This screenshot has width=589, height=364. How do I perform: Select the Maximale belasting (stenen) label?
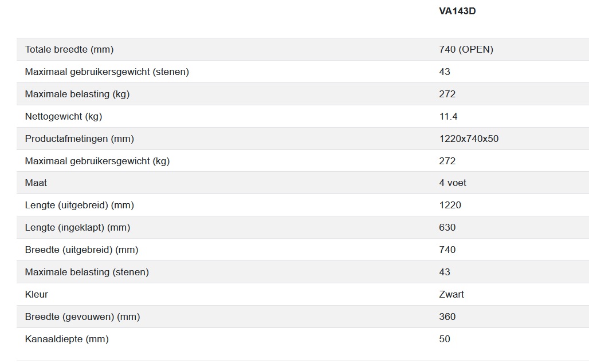(x=87, y=272)
